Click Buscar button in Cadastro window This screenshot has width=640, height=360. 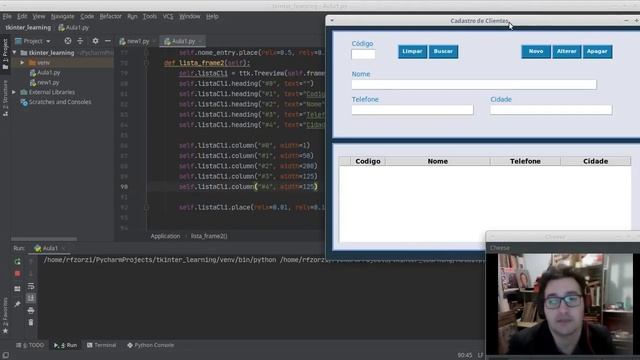[443, 51]
